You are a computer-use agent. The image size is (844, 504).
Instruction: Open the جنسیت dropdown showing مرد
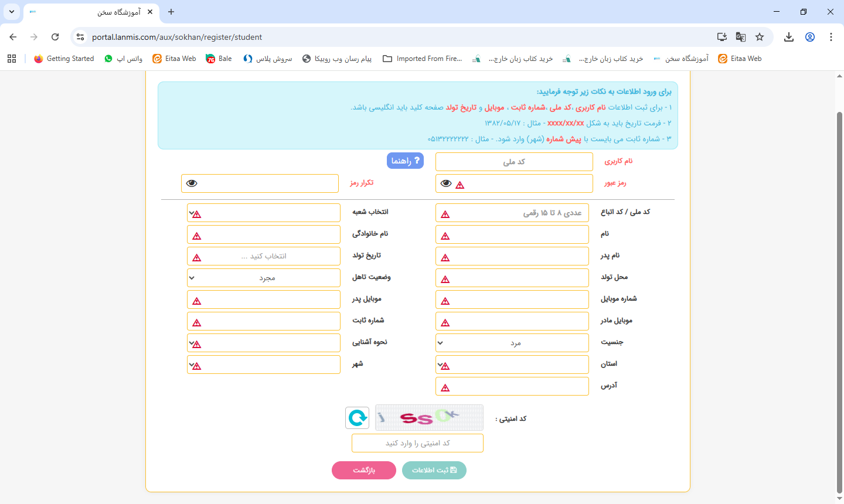pyautogui.click(x=512, y=342)
